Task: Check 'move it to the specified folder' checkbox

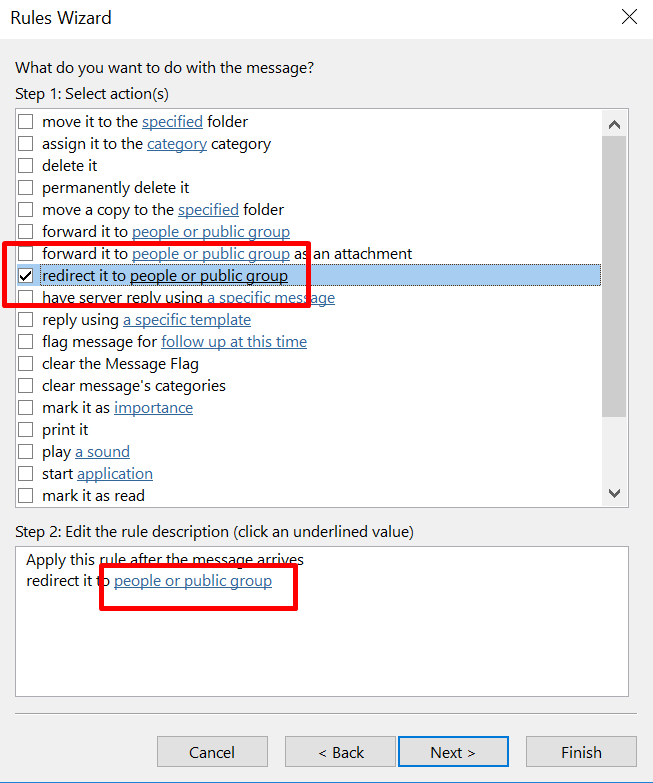Action: pyautogui.click(x=25, y=122)
